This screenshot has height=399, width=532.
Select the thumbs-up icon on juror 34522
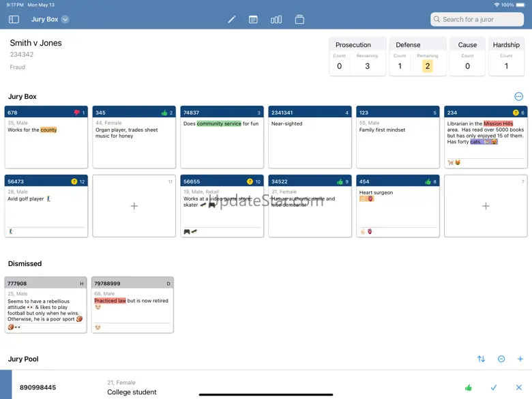pos(340,181)
